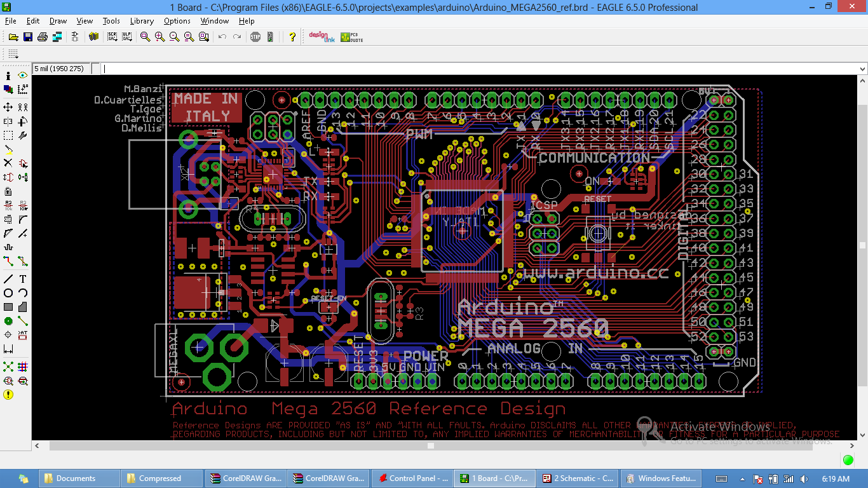Select the Value tool
Screen dimensions: 868x488
[x=23, y=205]
